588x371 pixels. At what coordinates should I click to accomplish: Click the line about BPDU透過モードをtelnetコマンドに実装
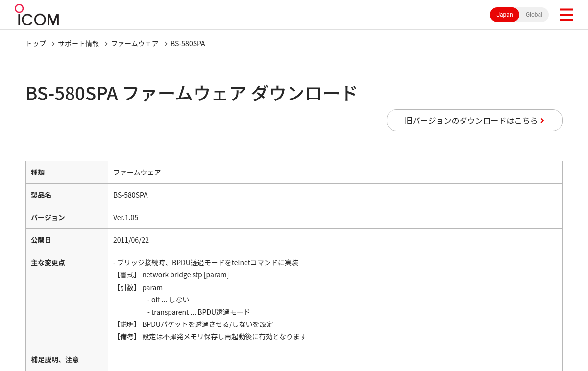(x=206, y=262)
